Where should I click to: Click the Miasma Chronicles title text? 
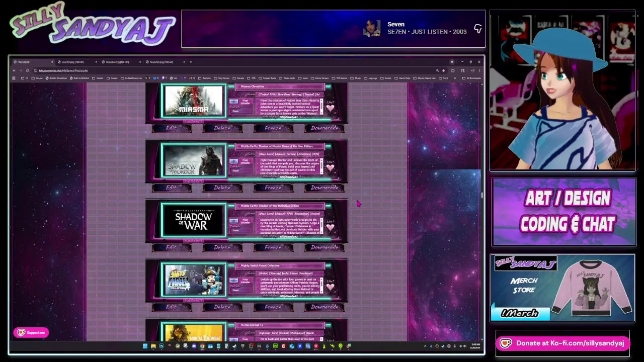click(252, 86)
